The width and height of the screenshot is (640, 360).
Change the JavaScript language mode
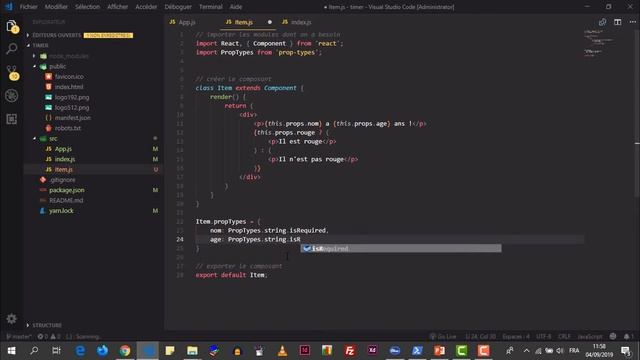pos(590,337)
